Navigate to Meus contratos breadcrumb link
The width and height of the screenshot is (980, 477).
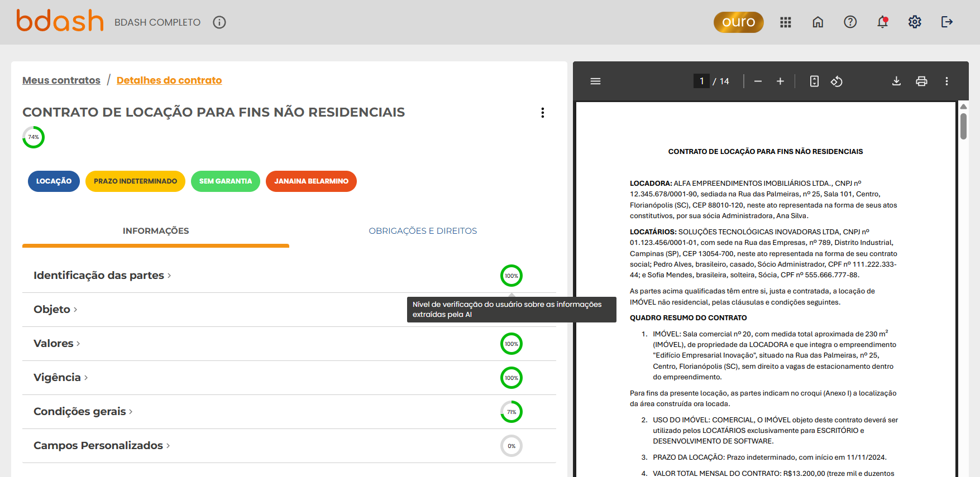click(61, 80)
